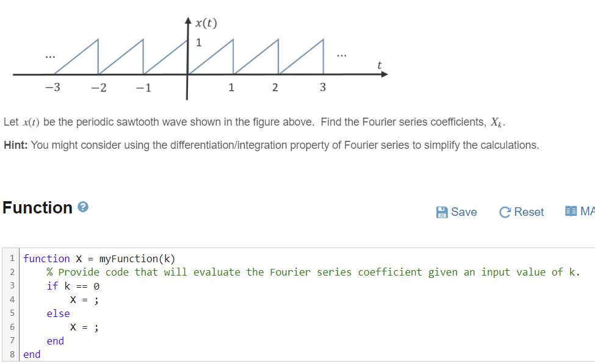The width and height of the screenshot is (595, 364).
Task: Click line number 8 in the editor
Action: [x=11, y=354]
